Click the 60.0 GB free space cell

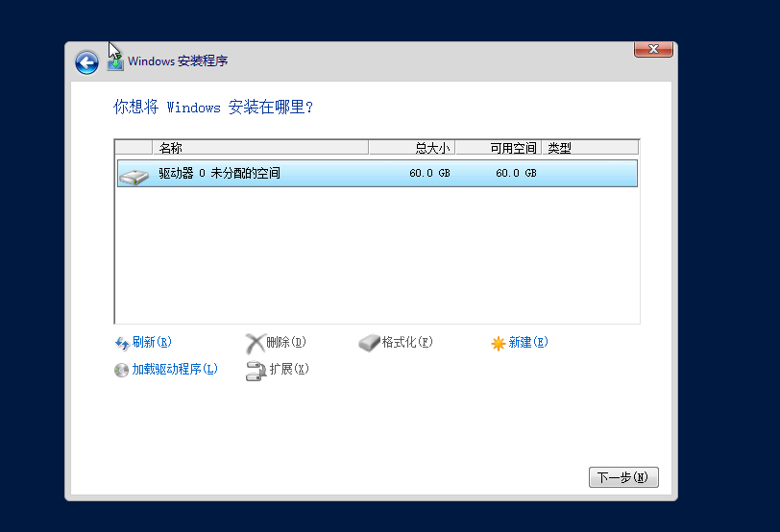(x=517, y=173)
